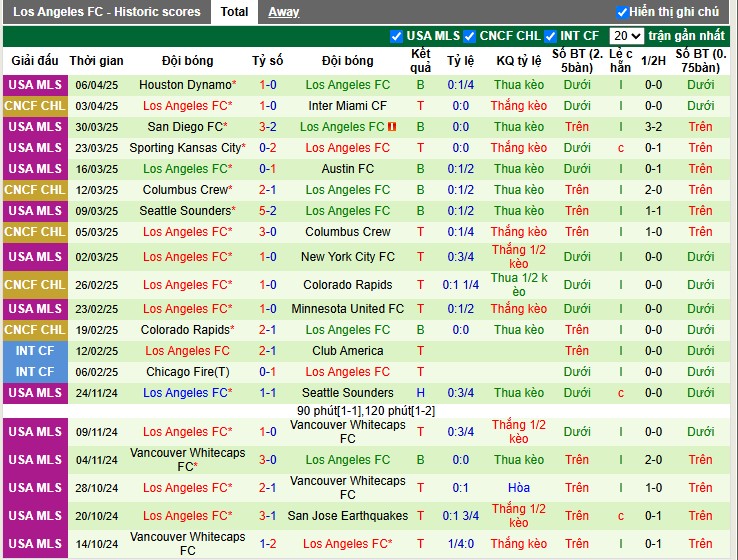
Task: Click the 1/2H column header
Action: point(653,61)
